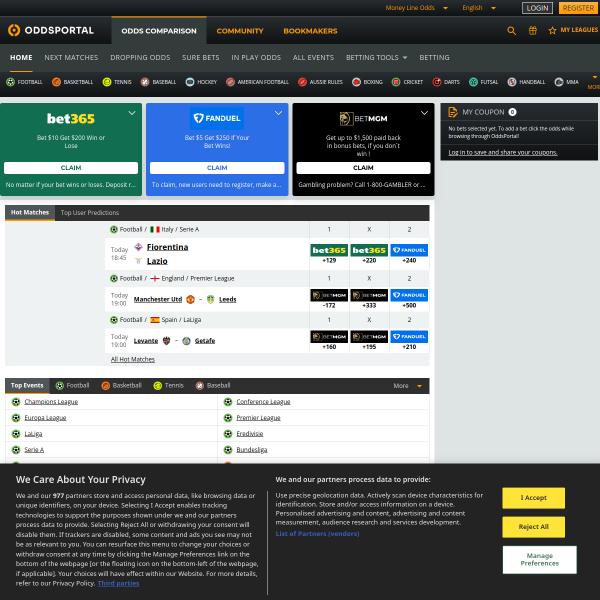The width and height of the screenshot is (600, 600).
Task: Claim the FanDuel offer
Action: (217, 168)
